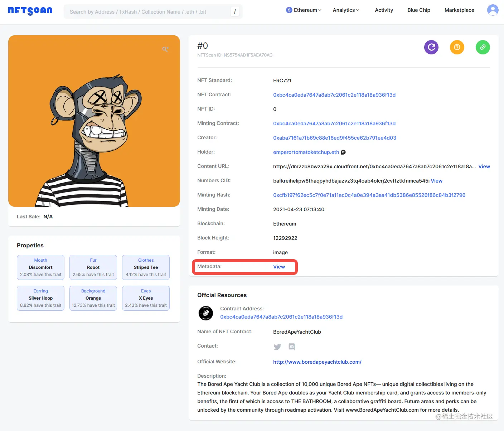Viewport: 504px width, 431px height.
Task: Open the Activity menu item
Action: tap(384, 10)
